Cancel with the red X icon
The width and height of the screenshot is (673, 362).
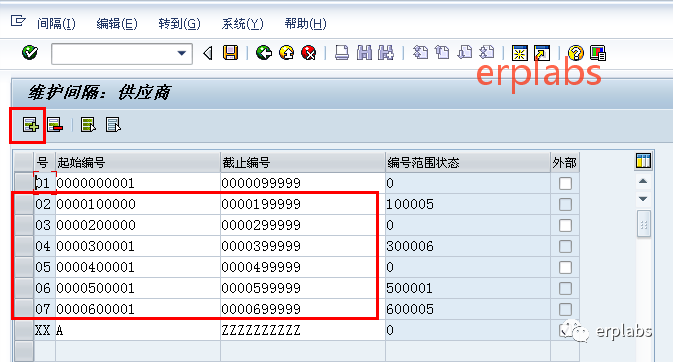[309, 53]
